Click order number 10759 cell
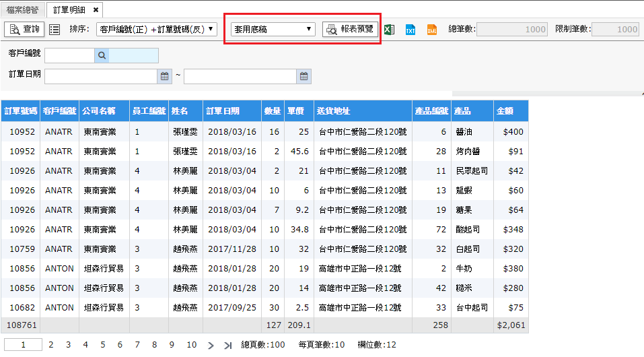 pyautogui.click(x=21, y=249)
